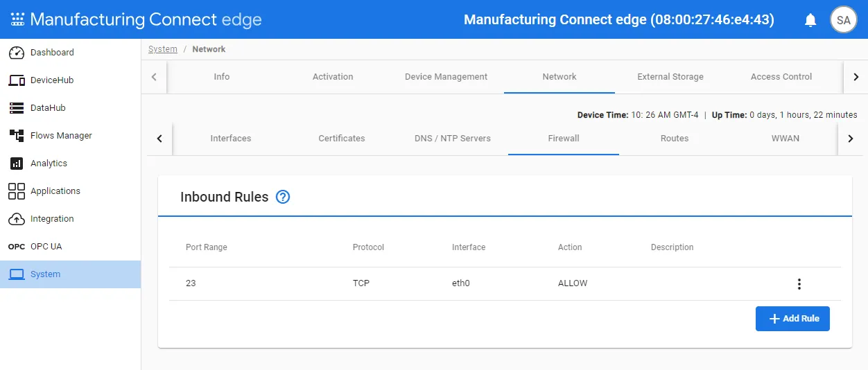Open the Routes sub-tab
Image resolution: width=868 pixels, height=370 pixels.
coord(675,139)
